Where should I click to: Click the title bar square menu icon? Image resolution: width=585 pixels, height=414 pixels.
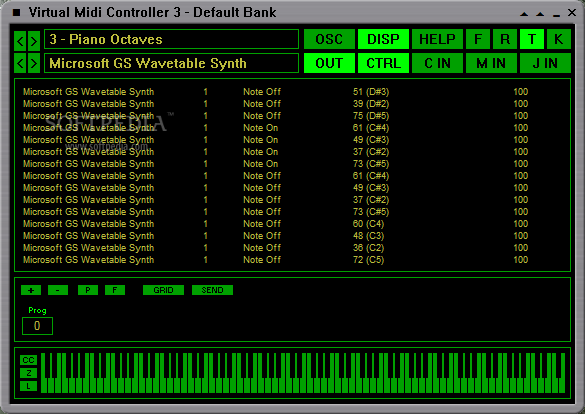click(x=16, y=13)
